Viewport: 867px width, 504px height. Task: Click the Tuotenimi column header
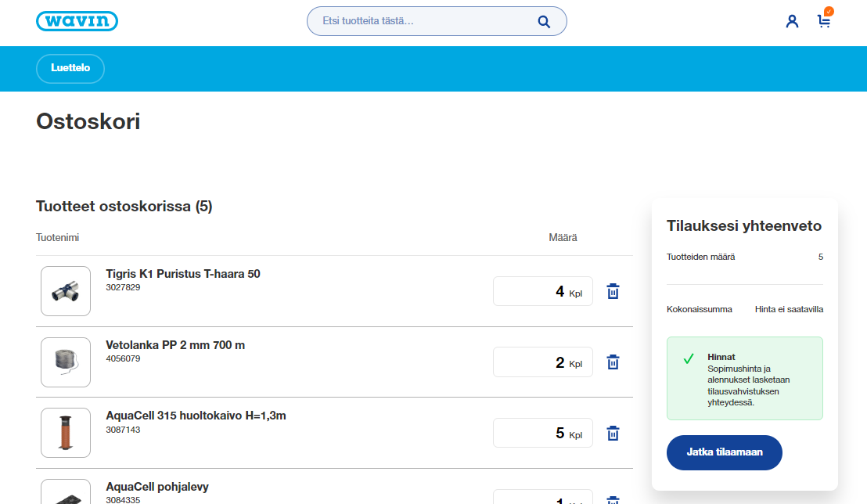pos(57,237)
